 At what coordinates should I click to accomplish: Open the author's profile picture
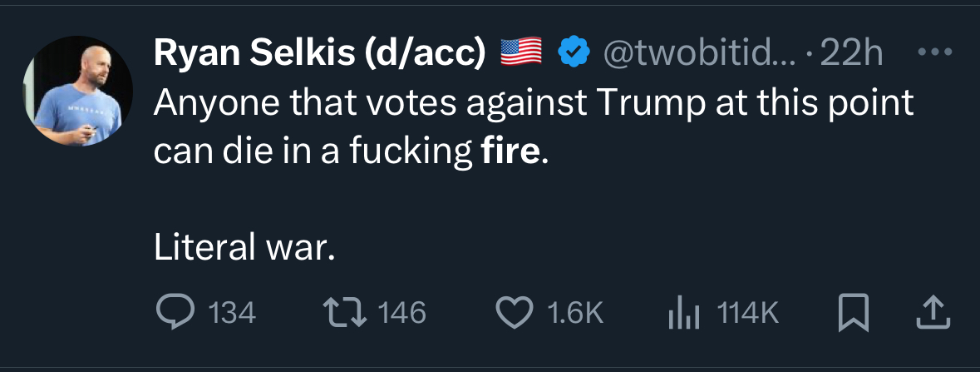(78, 92)
